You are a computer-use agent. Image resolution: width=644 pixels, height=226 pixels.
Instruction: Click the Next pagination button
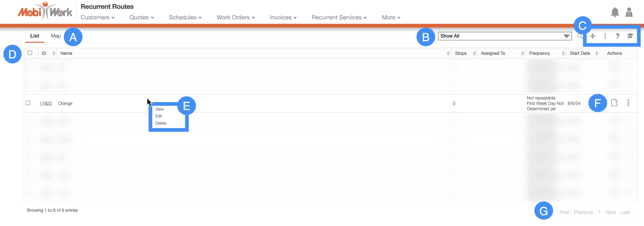coord(610,212)
